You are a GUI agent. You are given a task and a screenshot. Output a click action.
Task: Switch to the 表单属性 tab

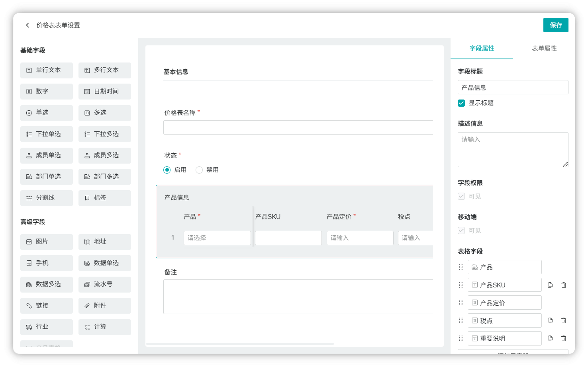tap(544, 48)
